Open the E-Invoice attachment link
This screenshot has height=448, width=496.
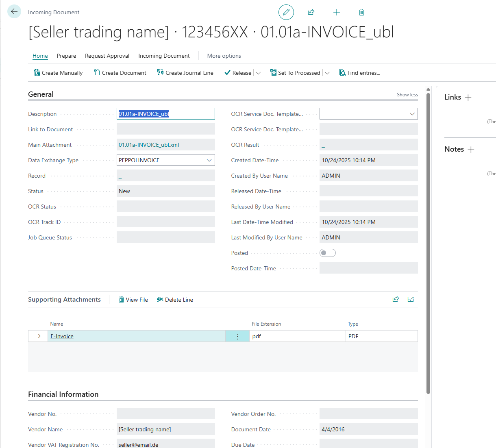tap(62, 336)
